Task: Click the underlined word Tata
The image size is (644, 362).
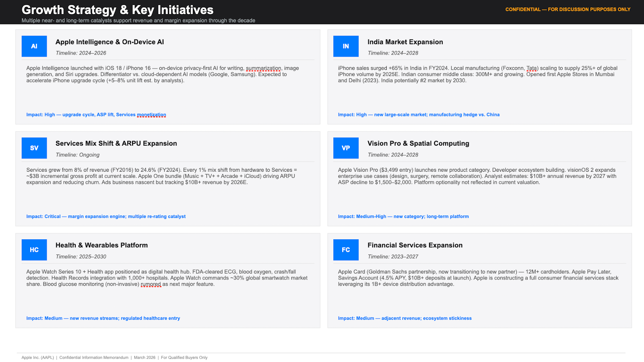Action: point(532,68)
